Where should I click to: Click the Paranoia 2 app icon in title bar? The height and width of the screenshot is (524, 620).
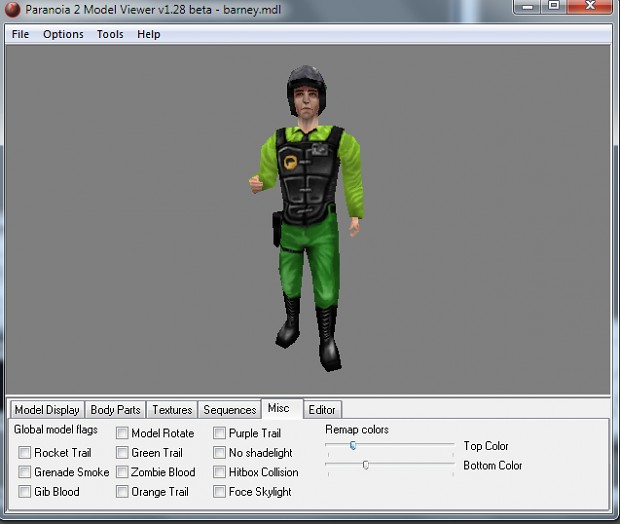pyautogui.click(x=12, y=9)
